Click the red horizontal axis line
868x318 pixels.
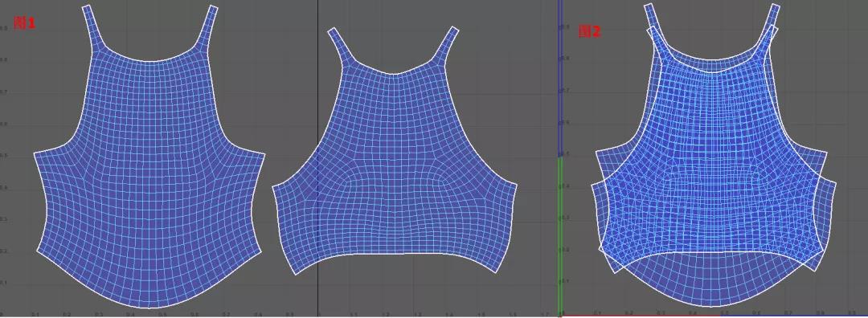[714, 316]
